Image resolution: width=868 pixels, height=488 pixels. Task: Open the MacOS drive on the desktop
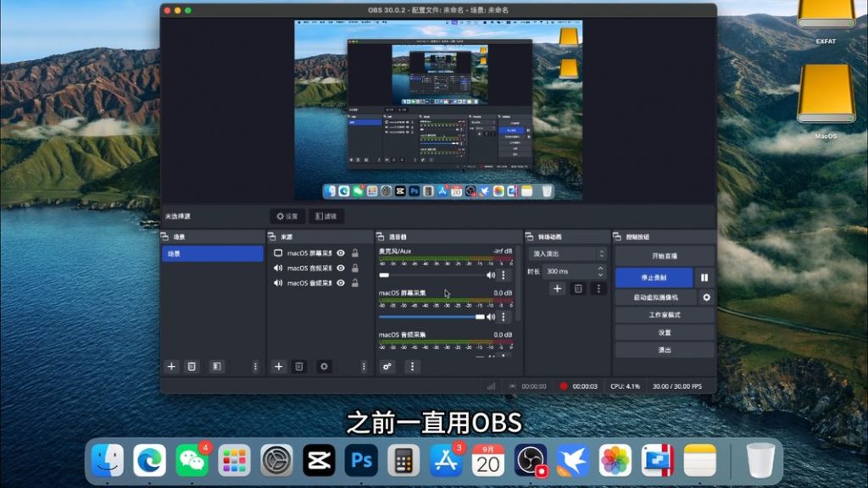point(826,102)
